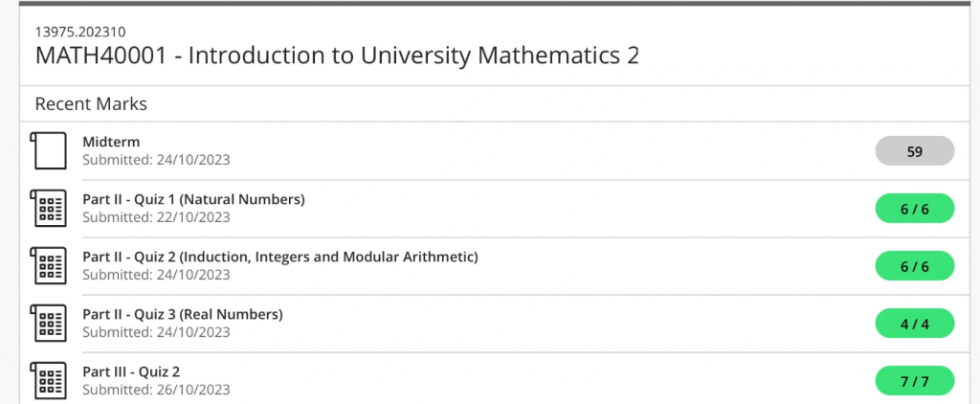Click the 6 / 6 badge for Natural Numbers quiz
The image size is (980, 404).
pyautogui.click(x=914, y=209)
